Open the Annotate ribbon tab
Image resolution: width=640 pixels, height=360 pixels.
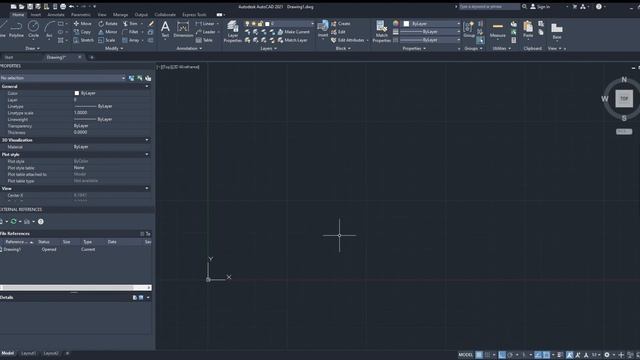pyautogui.click(x=56, y=15)
